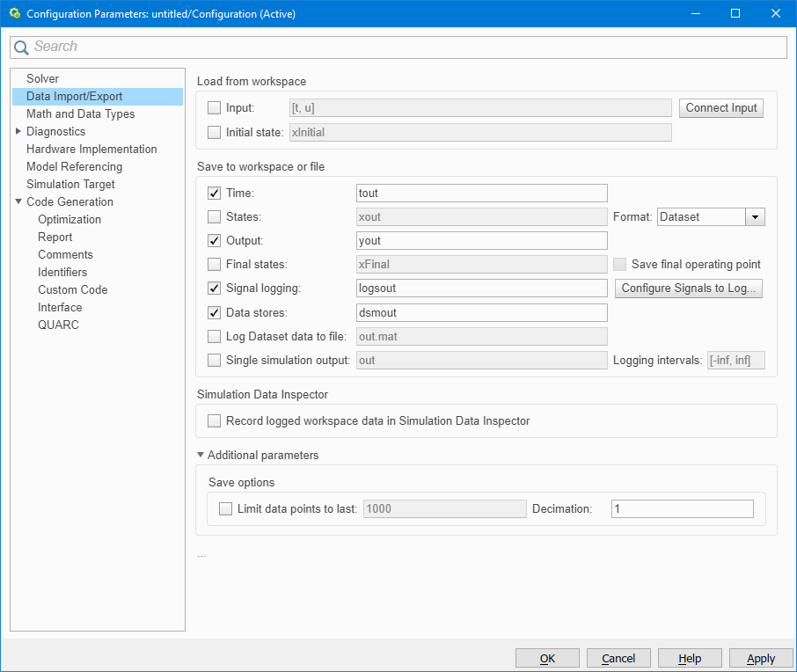This screenshot has height=672, width=797.
Task: Enable Record logged workspace data checkbox
Action: 214,421
